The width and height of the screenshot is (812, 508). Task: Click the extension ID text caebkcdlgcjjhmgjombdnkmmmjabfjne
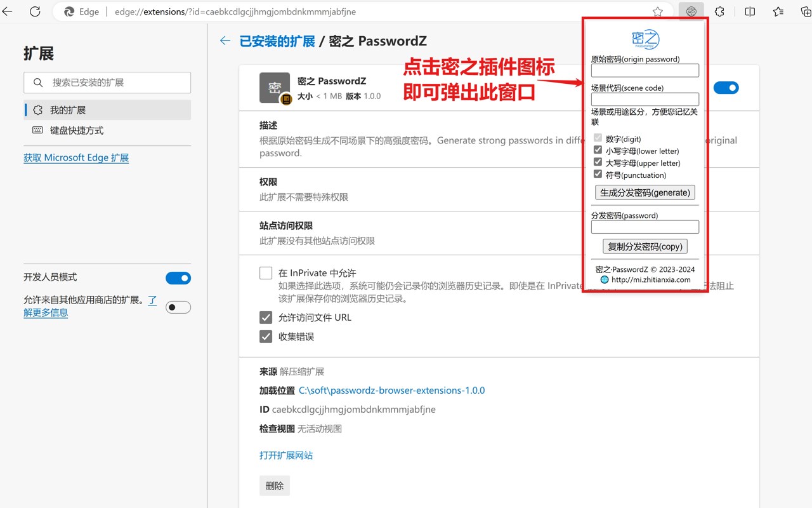(x=354, y=410)
